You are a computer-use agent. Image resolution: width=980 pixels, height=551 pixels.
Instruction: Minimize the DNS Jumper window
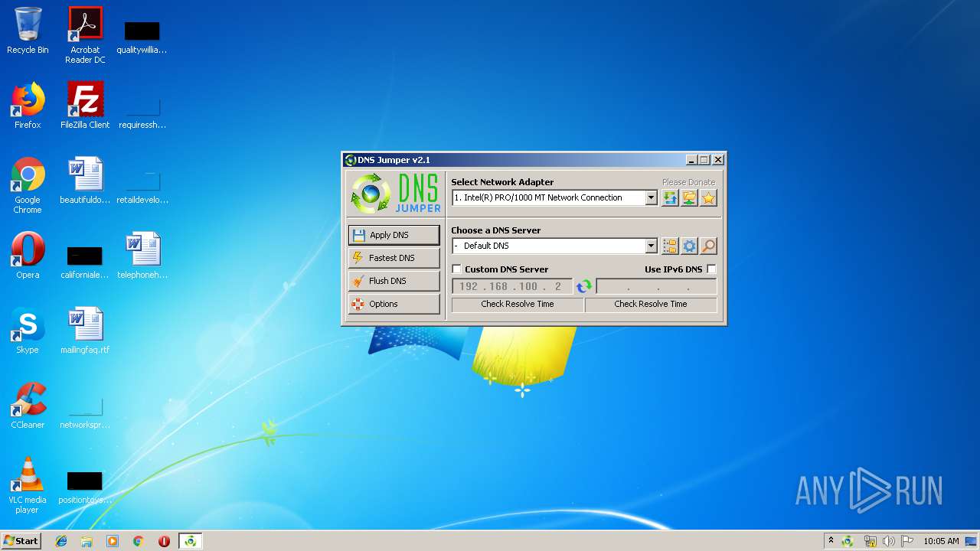tap(691, 160)
